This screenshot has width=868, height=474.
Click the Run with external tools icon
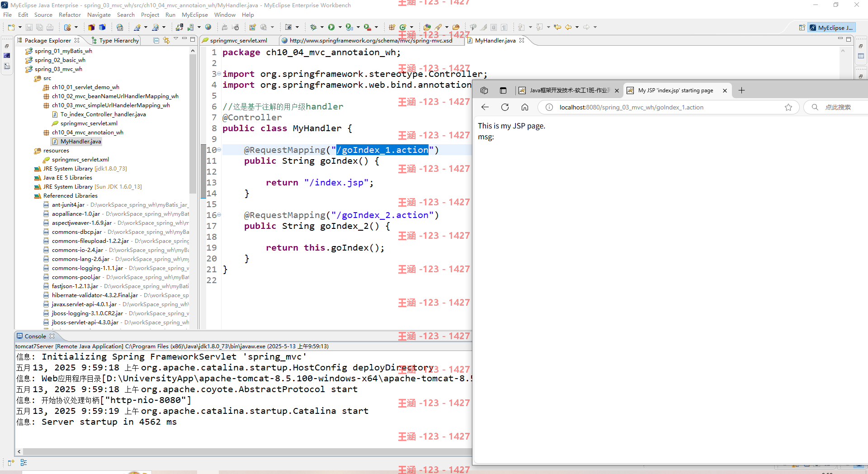(x=367, y=27)
